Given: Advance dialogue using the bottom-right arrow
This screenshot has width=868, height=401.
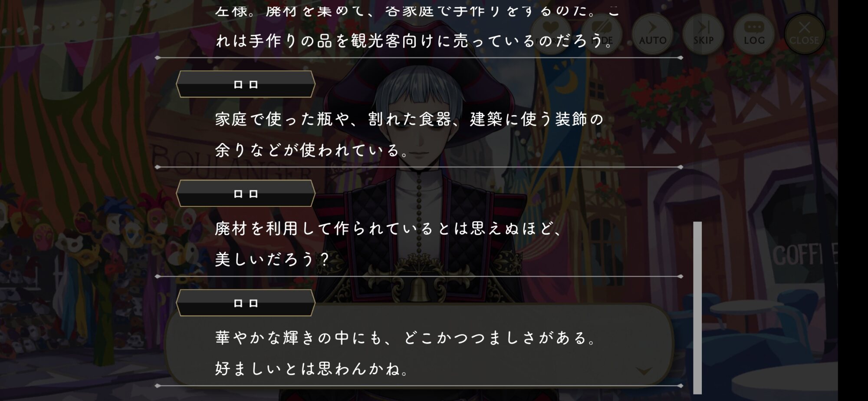Looking at the screenshot, I should click(x=644, y=371).
